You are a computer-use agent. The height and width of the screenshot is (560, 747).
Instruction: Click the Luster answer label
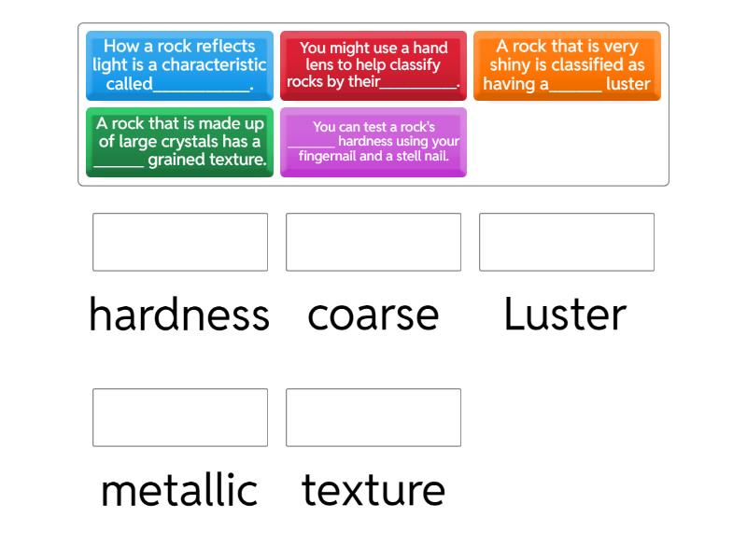565,315
